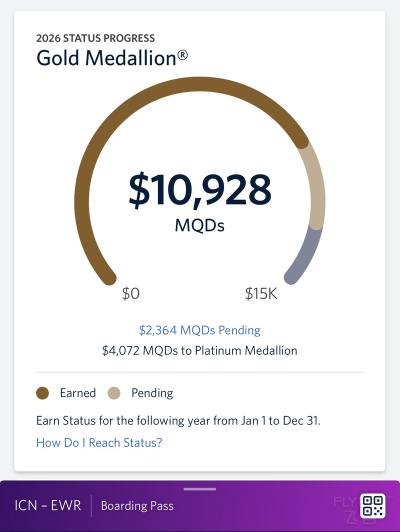
Task: Tap the Earned legend text
Action: click(x=78, y=393)
